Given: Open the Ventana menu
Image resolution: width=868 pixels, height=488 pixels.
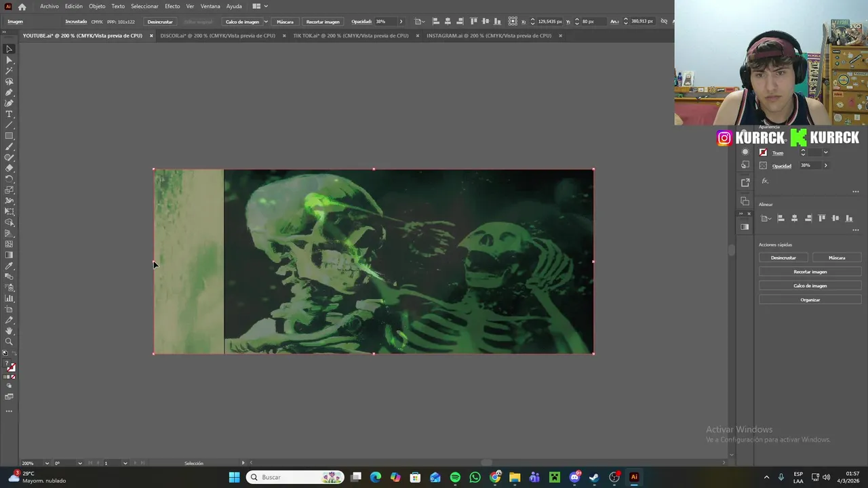Looking at the screenshot, I should click(210, 6).
